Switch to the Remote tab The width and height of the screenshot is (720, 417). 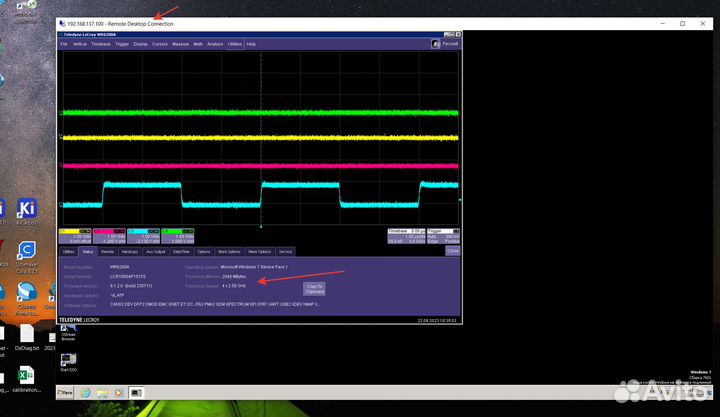point(107,252)
